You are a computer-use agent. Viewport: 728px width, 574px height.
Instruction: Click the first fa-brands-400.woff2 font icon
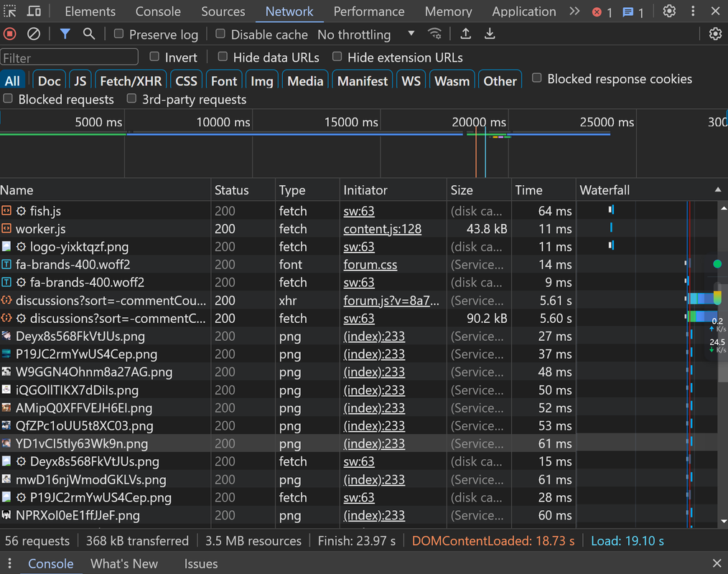6,265
